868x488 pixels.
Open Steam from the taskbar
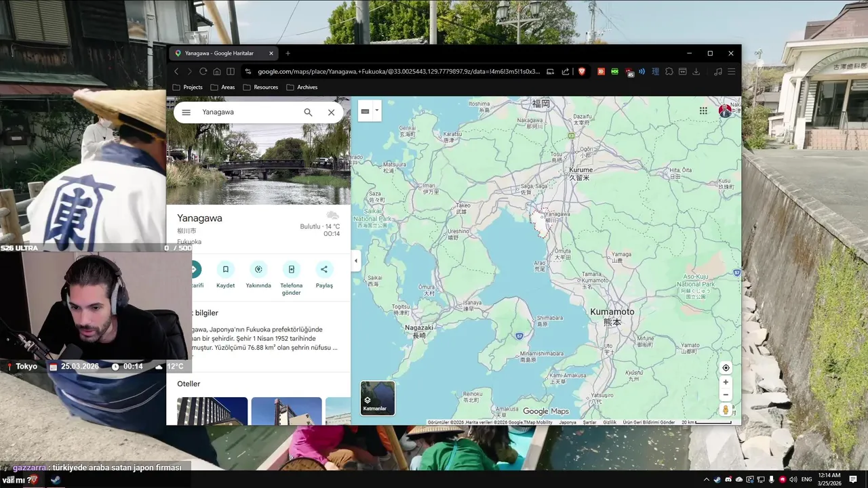pos(56,479)
